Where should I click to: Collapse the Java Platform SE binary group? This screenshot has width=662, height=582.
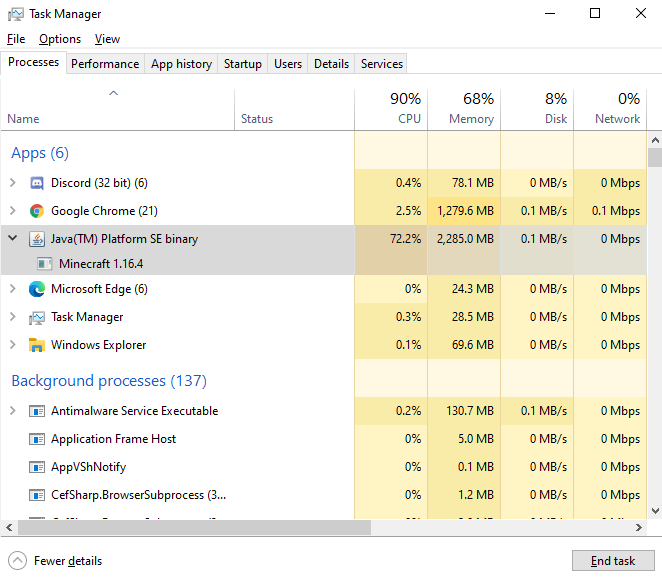[x=12, y=239]
